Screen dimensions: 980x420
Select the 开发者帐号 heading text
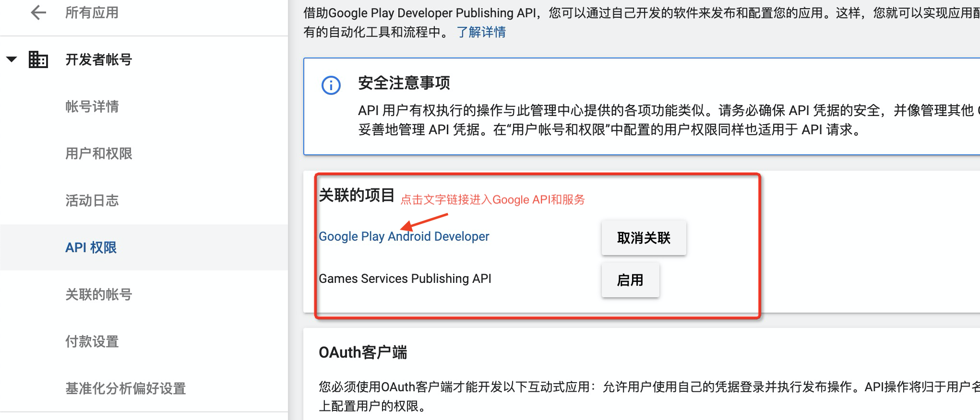click(98, 59)
